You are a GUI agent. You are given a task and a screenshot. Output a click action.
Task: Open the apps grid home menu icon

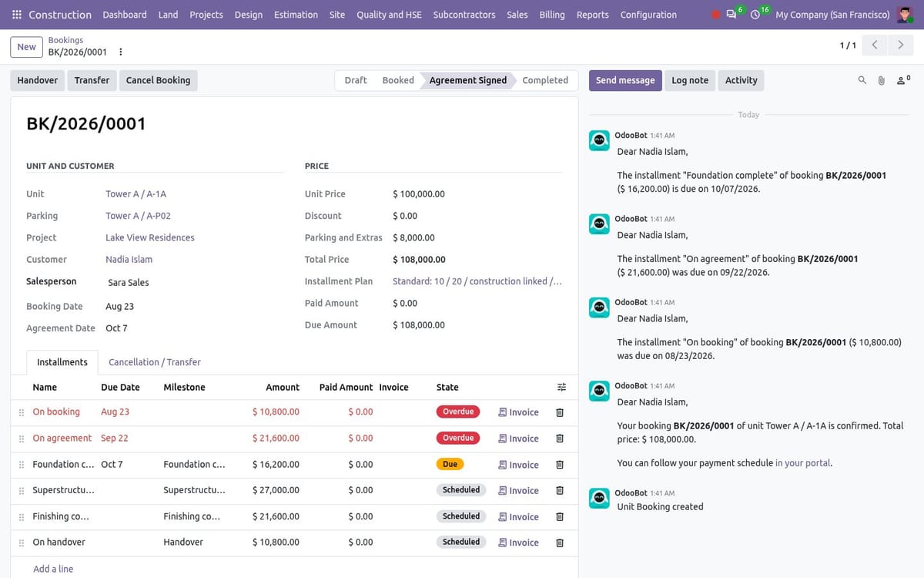pos(17,15)
